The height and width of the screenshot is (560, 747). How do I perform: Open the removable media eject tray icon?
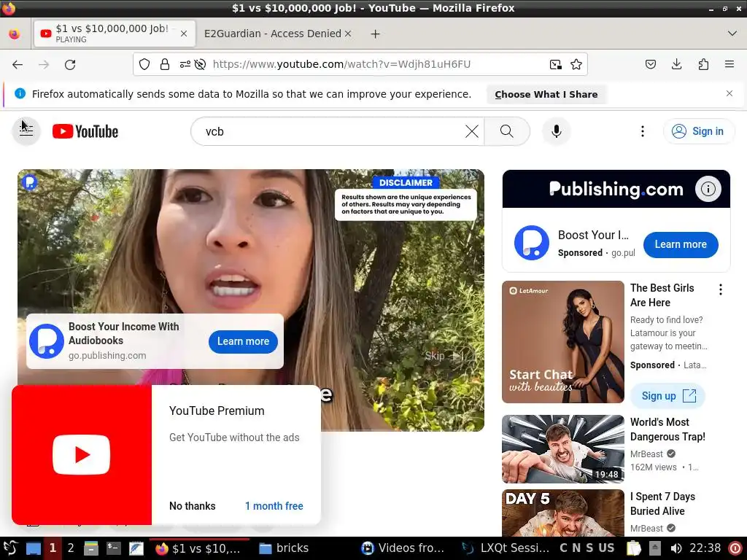[x=654, y=548]
